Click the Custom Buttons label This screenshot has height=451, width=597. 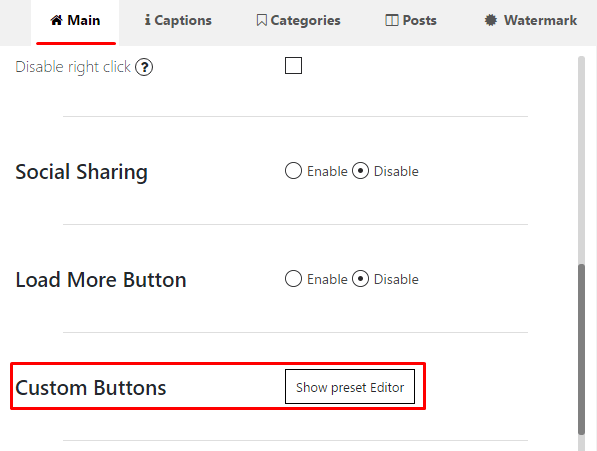click(91, 388)
